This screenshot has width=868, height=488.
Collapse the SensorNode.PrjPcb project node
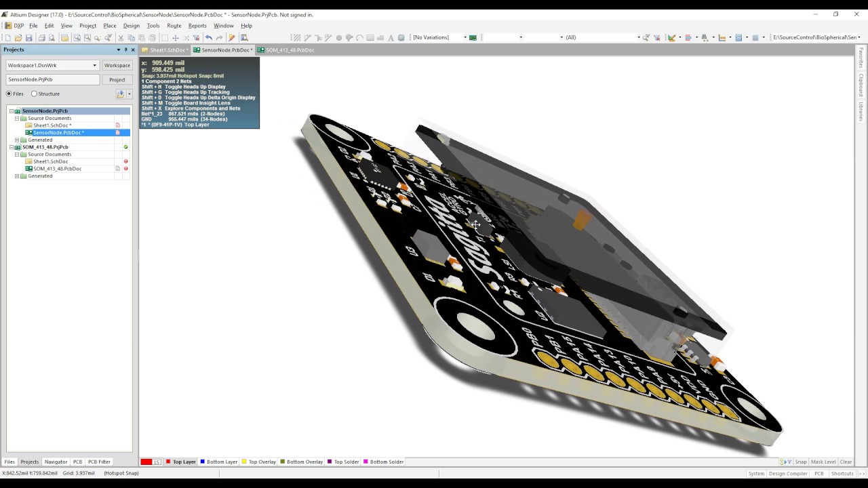12,111
